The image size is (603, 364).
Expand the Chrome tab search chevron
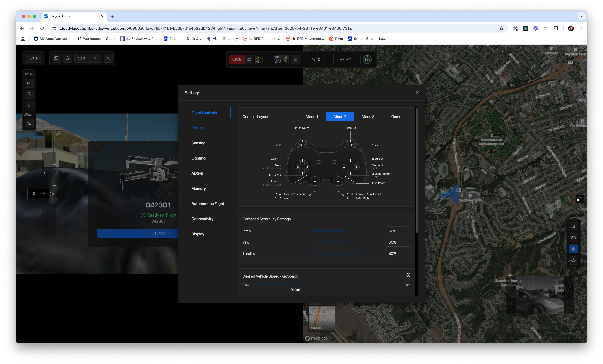582,16
